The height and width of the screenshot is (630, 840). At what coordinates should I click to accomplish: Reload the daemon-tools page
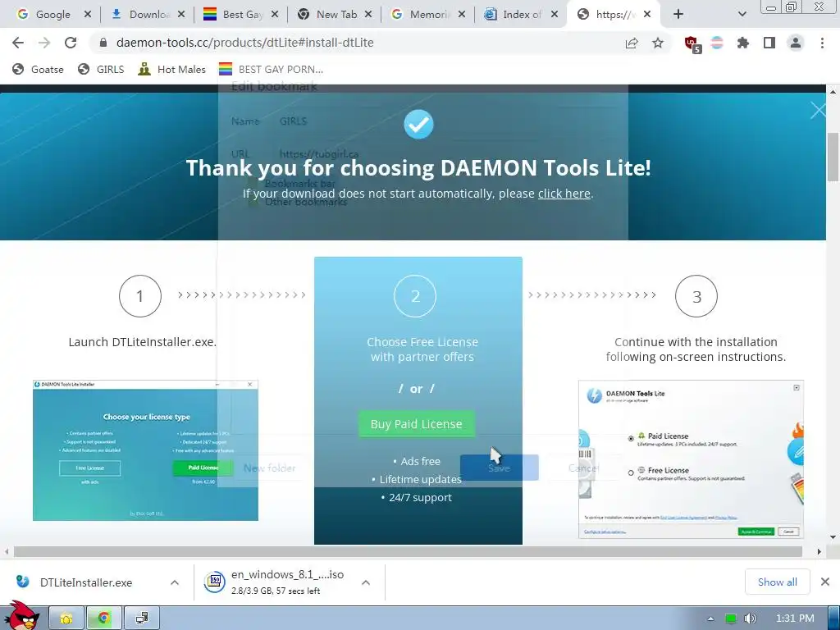tap(71, 43)
